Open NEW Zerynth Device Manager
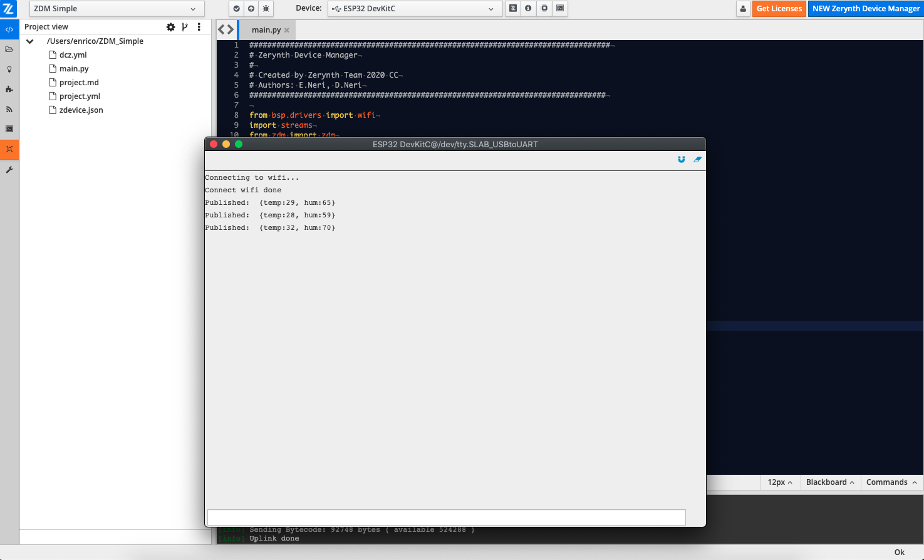The image size is (924, 560). click(866, 9)
